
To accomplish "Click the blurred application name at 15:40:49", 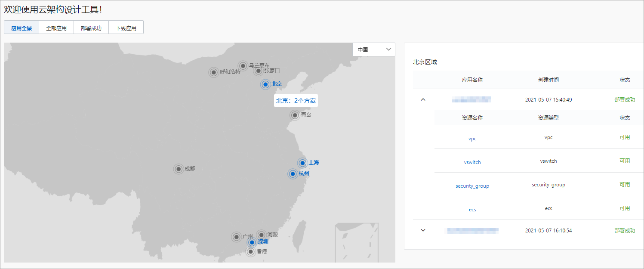I will point(472,99).
